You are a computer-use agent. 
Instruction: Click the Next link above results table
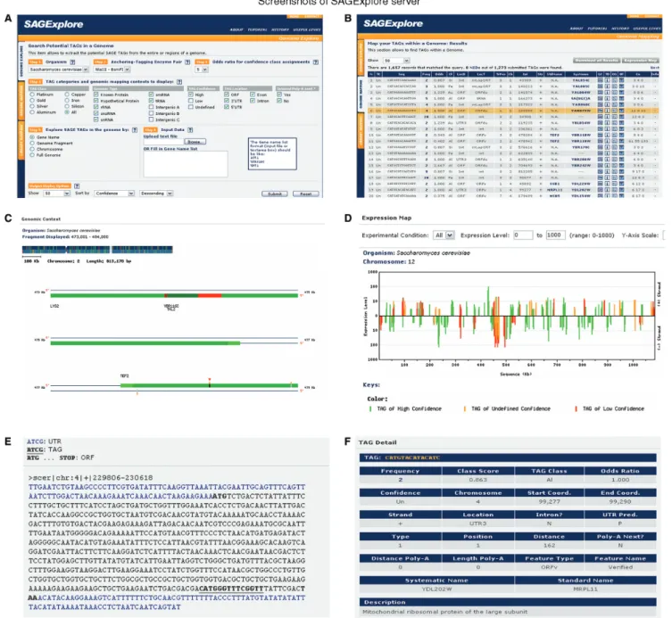[x=654, y=68]
